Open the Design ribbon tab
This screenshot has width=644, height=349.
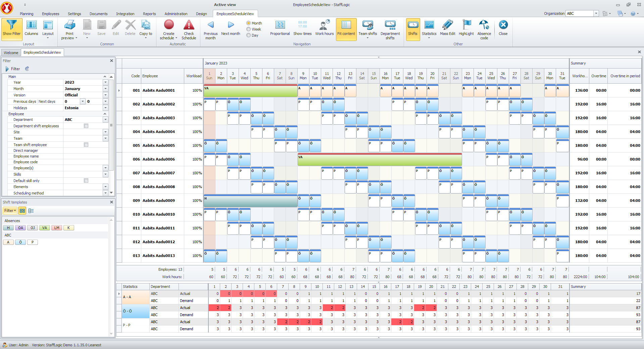pos(201,14)
